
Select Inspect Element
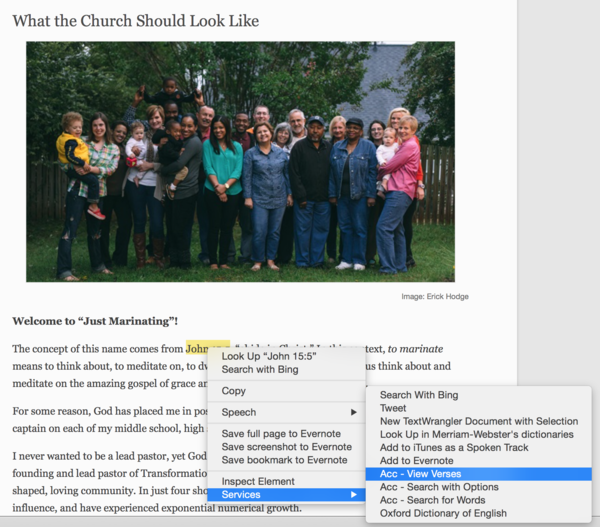pos(286,481)
